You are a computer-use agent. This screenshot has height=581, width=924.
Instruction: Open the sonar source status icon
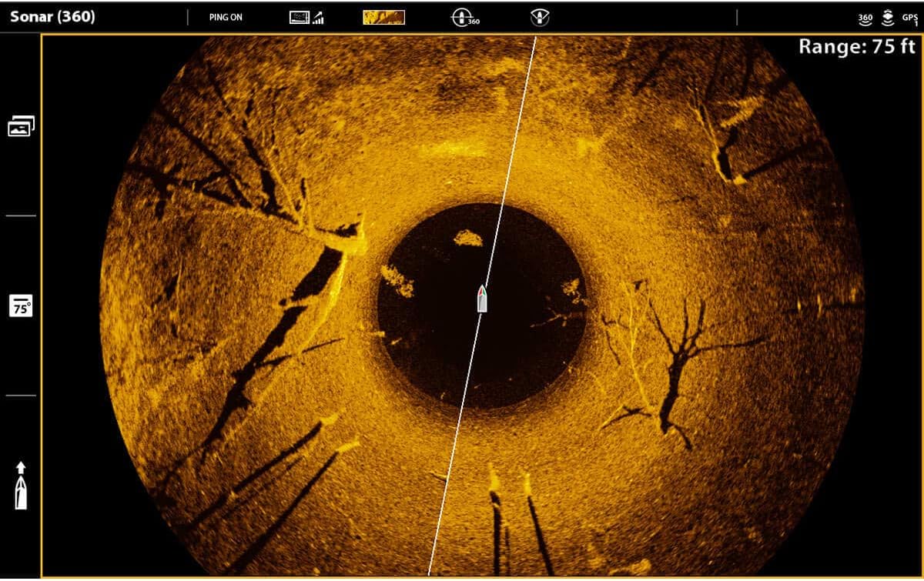(x=886, y=18)
